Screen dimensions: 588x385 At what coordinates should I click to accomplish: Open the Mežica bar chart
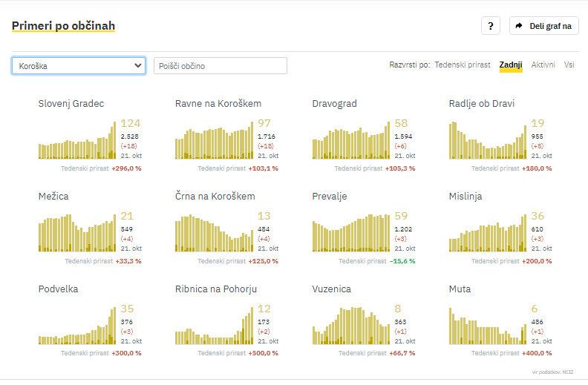coord(77,234)
